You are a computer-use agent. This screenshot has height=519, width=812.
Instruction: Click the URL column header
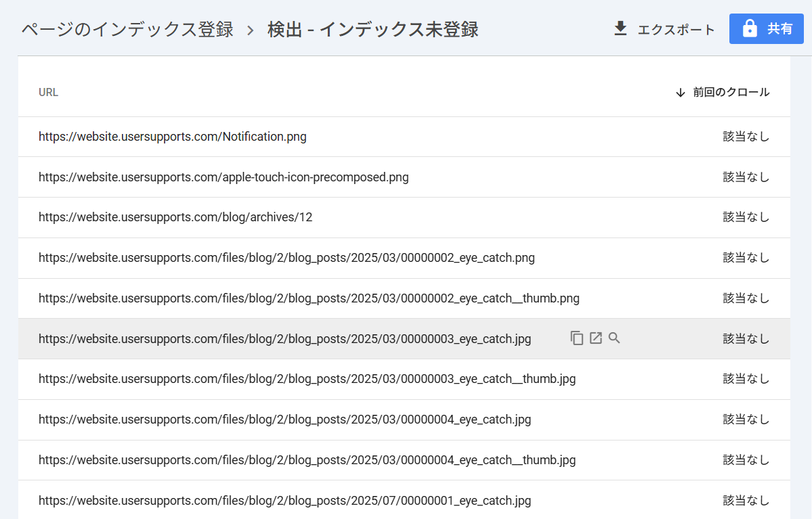point(49,93)
